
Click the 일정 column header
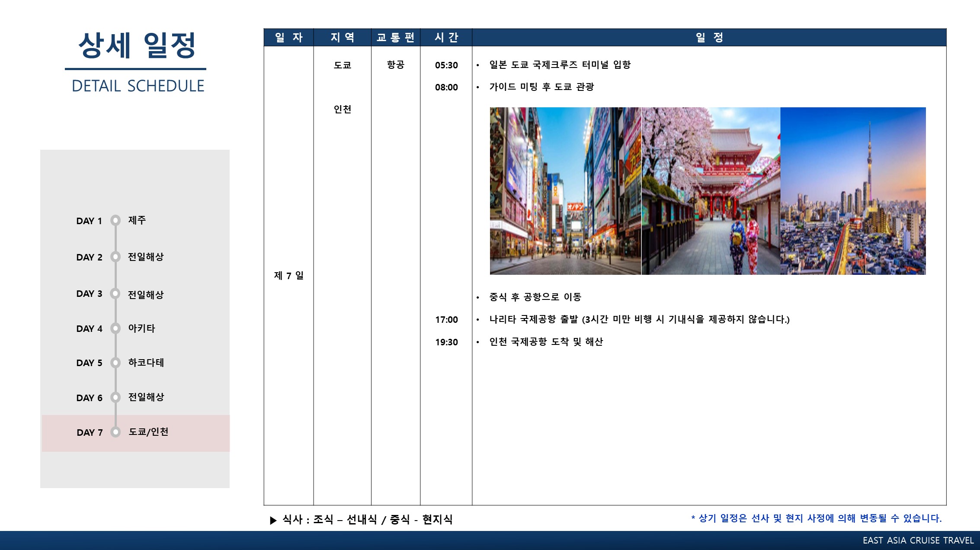pos(709,38)
